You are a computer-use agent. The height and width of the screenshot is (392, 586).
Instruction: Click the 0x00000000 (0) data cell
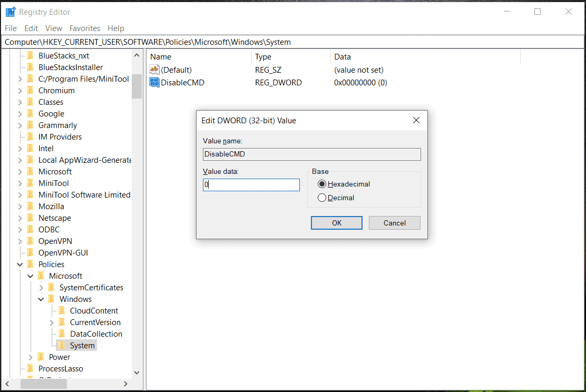pos(360,83)
